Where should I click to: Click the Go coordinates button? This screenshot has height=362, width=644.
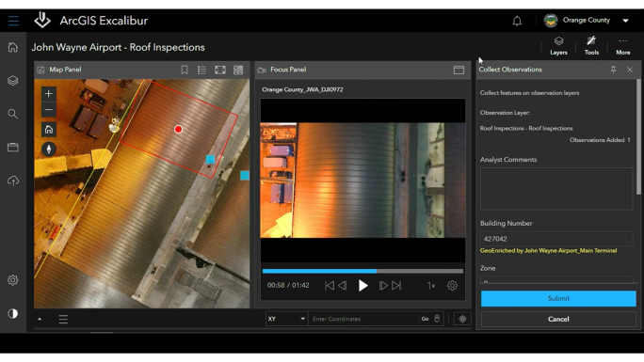pyautogui.click(x=425, y=319)
